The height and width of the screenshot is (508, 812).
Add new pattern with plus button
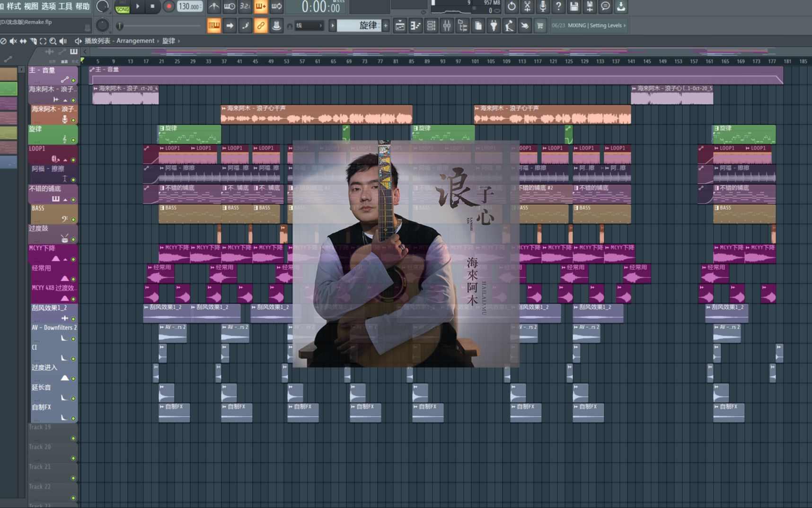click(x=386, y=26)
